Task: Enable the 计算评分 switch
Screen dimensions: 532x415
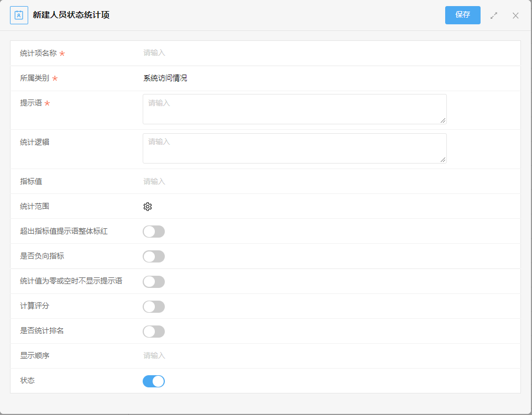Action: (154, 307)
